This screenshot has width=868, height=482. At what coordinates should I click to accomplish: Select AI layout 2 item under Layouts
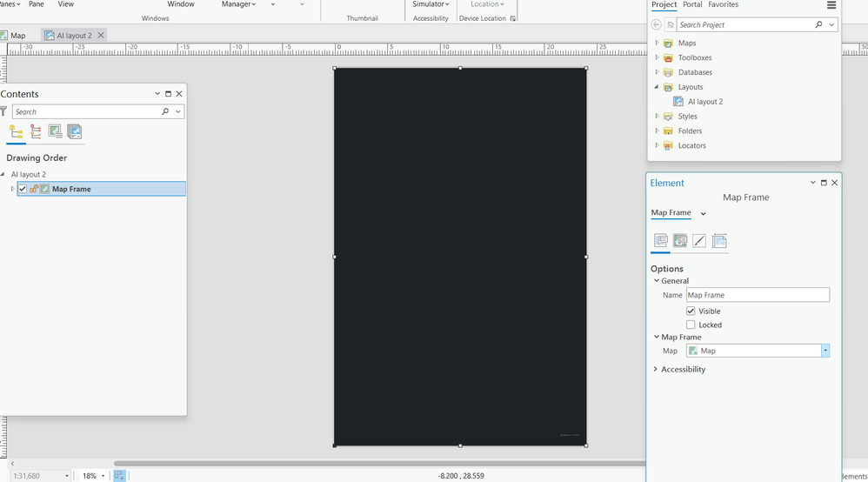point(704,102)
